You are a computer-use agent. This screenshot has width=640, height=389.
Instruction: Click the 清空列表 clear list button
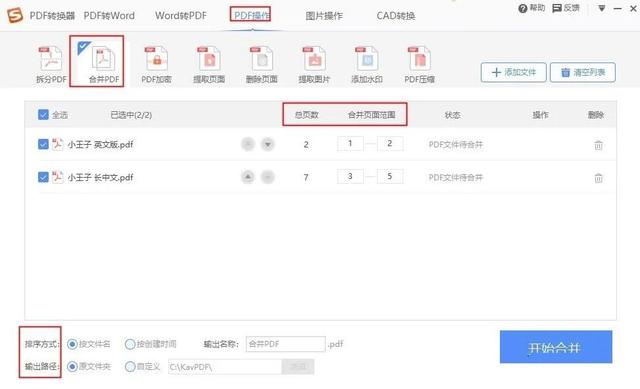[x=582, y=73]
